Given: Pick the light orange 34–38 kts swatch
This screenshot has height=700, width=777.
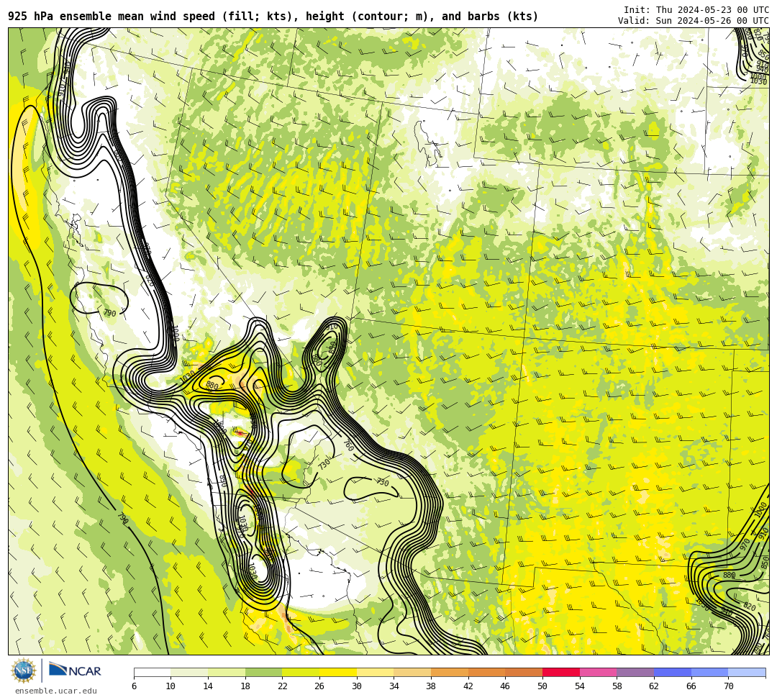Looking at the screenshot, I should tap(412, 672).
